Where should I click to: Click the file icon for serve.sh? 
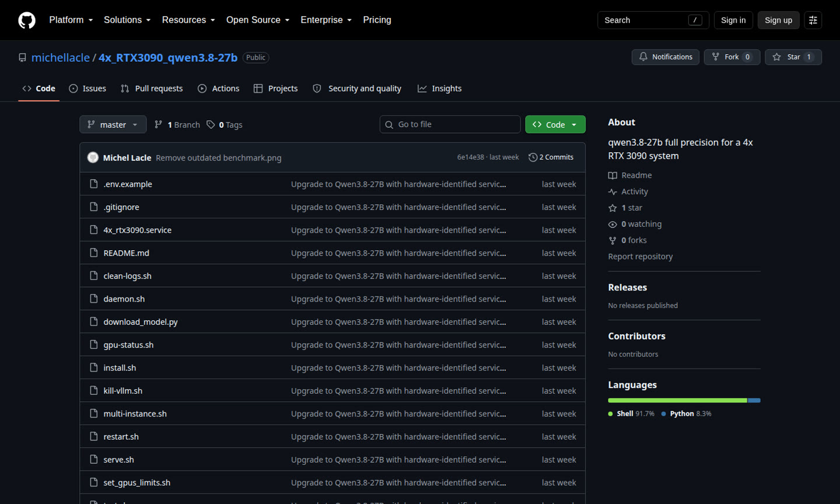(93, 460)
